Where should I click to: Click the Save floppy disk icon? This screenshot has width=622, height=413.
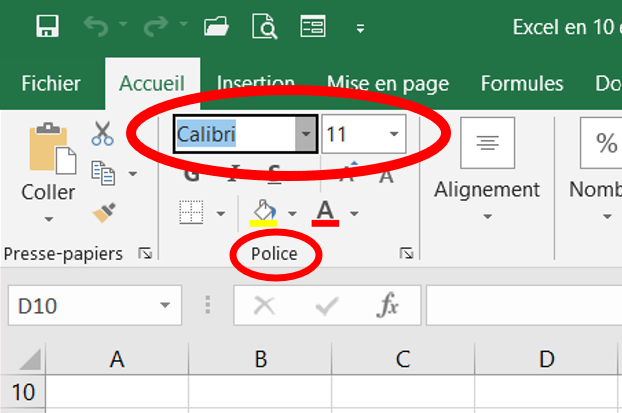47,26
